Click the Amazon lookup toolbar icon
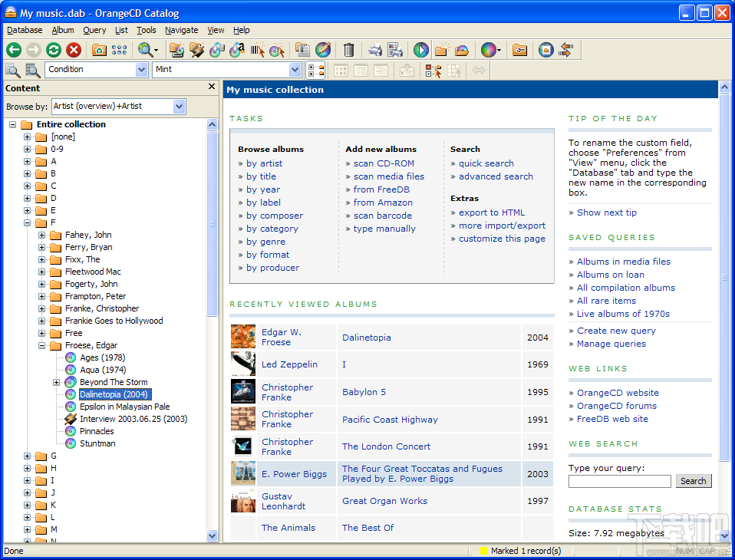 [237, 50]
